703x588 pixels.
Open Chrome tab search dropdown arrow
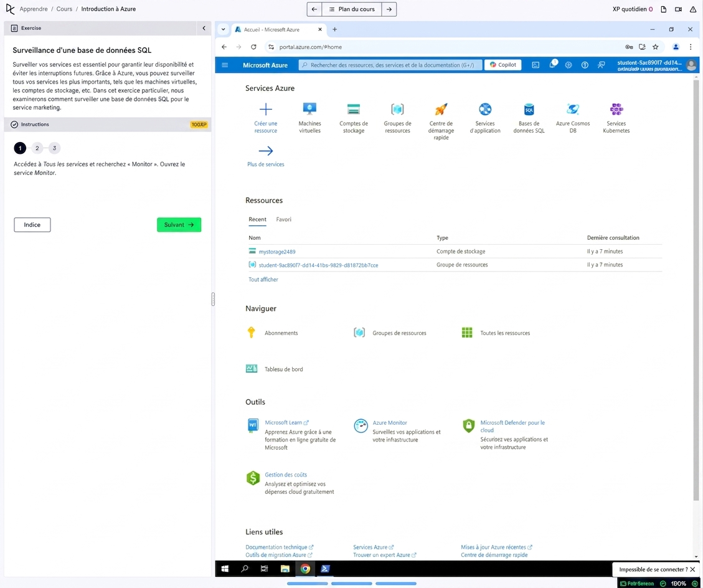coord(224,30)
